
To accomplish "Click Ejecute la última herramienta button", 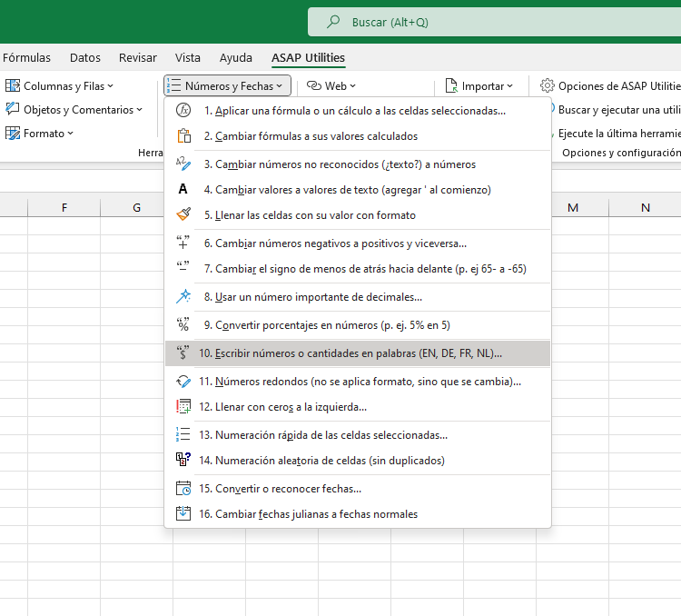I will tap(615, 133).
